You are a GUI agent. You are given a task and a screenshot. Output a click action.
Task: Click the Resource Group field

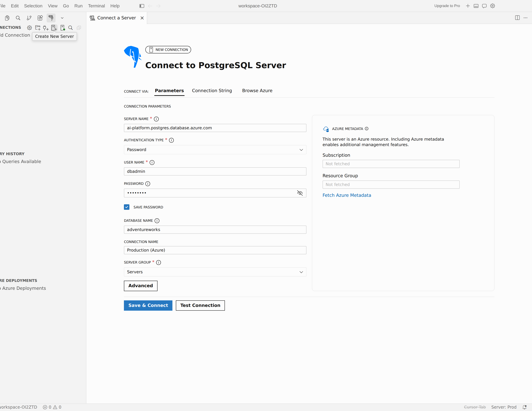[391, 185]
